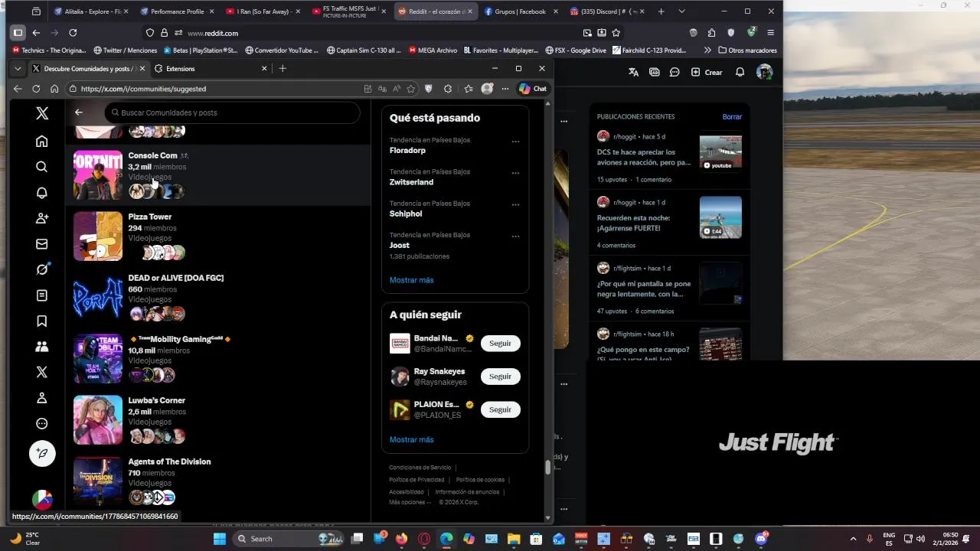Open X Messages envelope icon
This screenshot has width=980, height=551.
click(x=42, y=244)
